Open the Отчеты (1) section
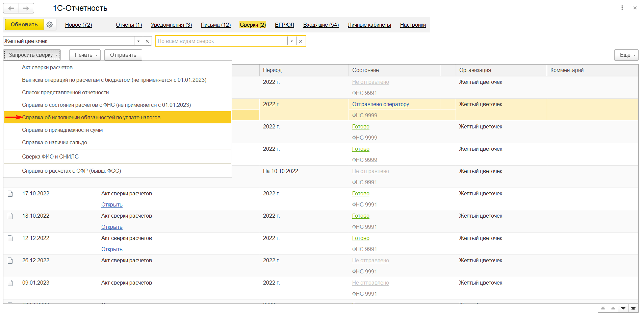Viewport: 644px width, 316px height. [x=129, y=25]
